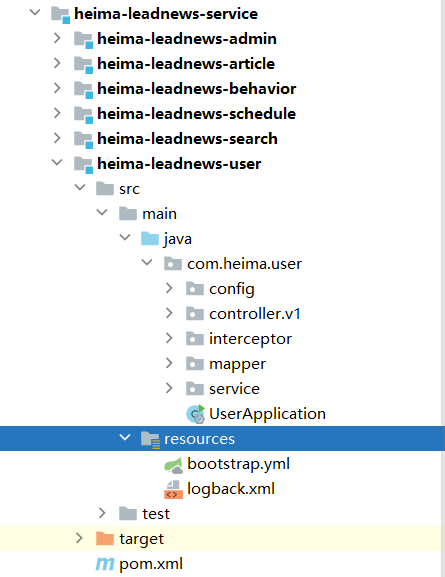Expand the target folder arrow
The height and width of the screenshot is (577, 445).
tap(79, 538)
